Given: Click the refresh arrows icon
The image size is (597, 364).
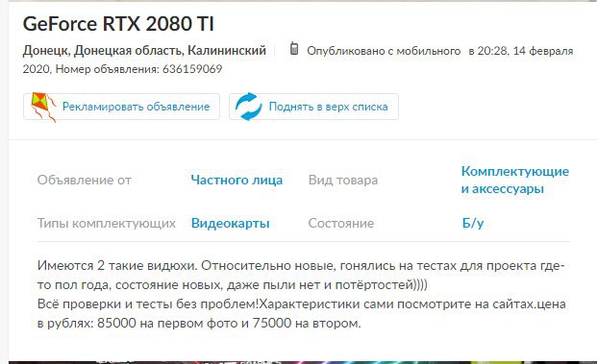Looking at the screenshot, I should 249,107.
